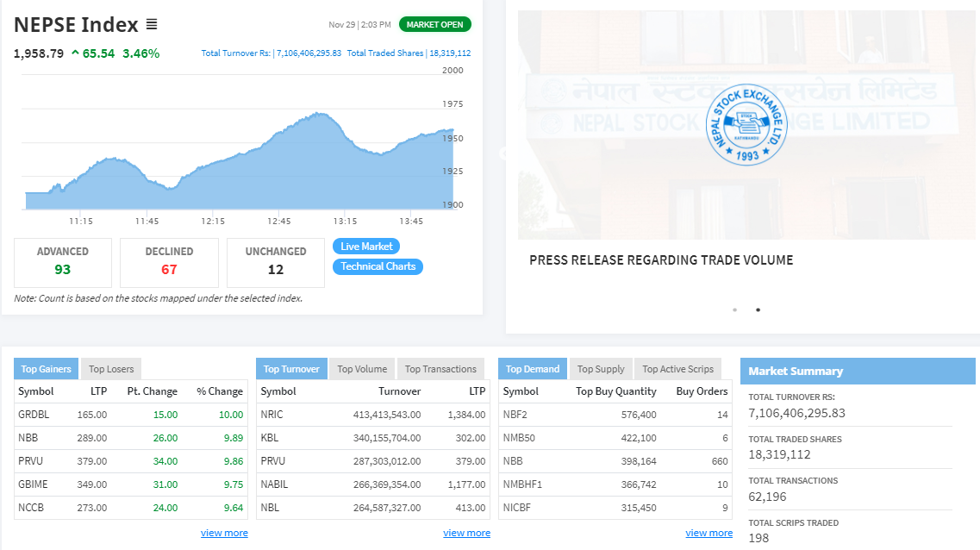Open the Live Market page

[x=366, y=247]
